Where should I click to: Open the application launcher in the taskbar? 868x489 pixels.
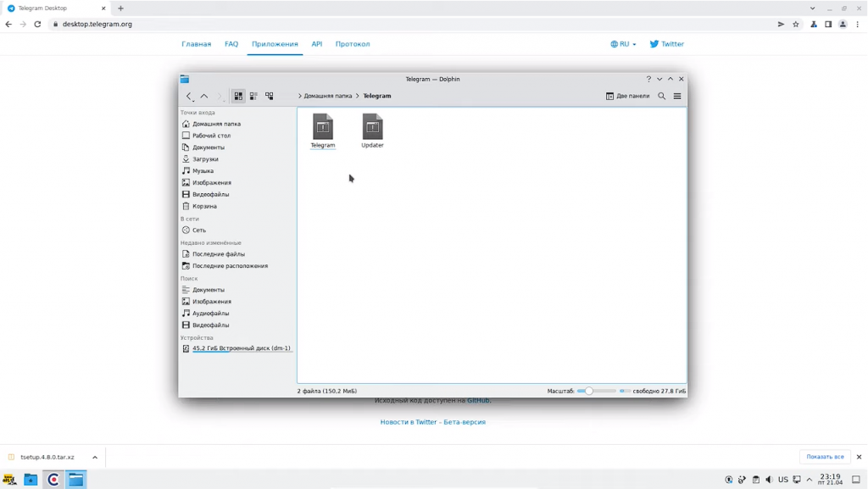[x=9, y=480]
